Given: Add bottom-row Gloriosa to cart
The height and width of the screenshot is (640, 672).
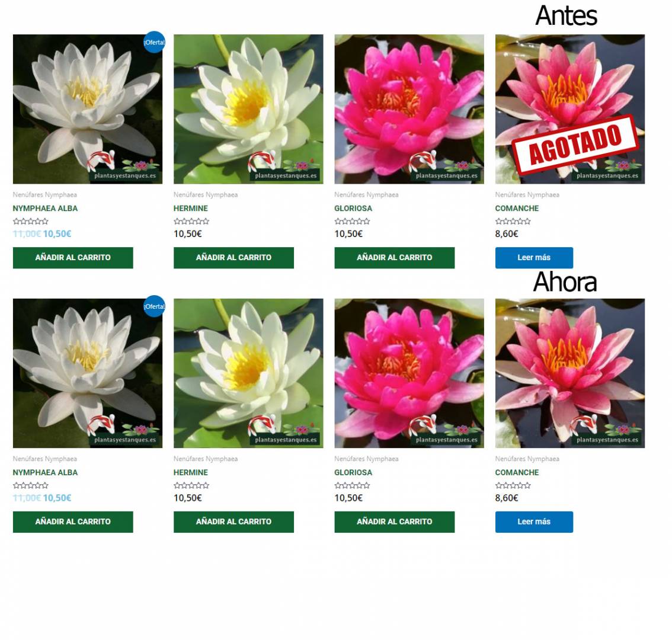Looking at the screenshot, I should pyautogui.click(x=394, y=521).
